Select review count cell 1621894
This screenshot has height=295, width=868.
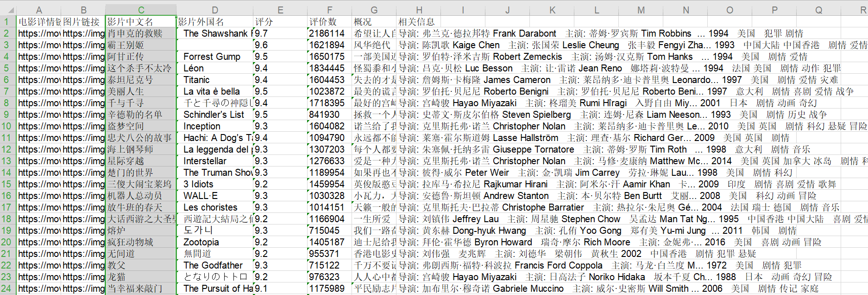click(329, 45)
